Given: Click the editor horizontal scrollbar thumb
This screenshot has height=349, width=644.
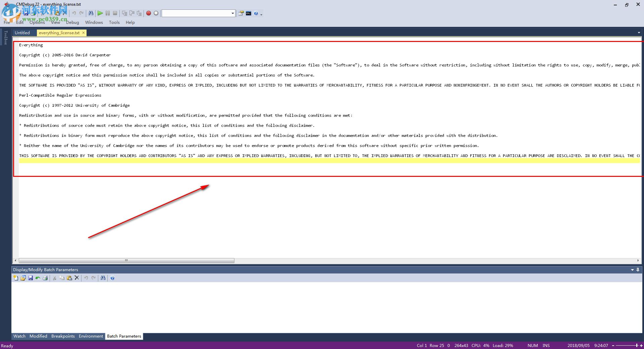Looking at the screenshot, I should [126, 260].
